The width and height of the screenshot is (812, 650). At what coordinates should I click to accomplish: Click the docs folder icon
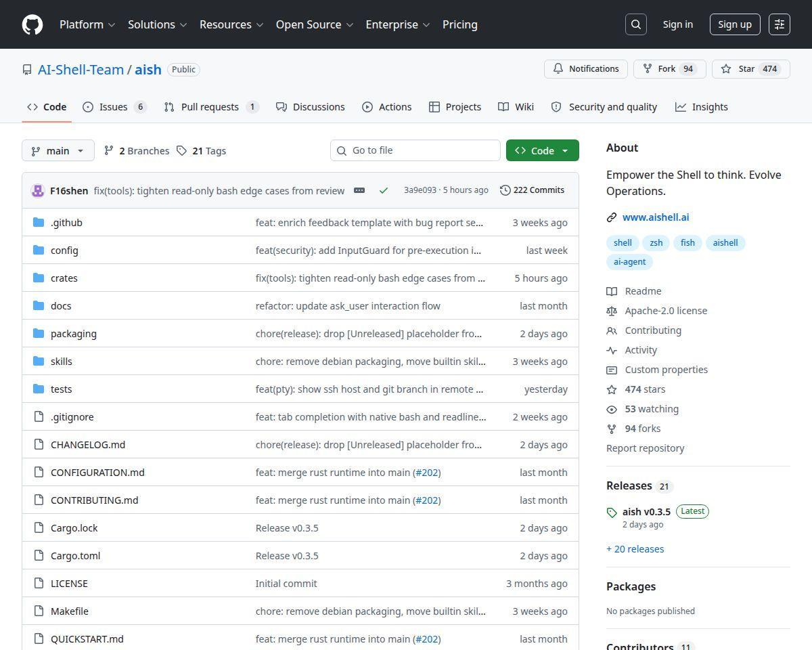coord(39,305)
